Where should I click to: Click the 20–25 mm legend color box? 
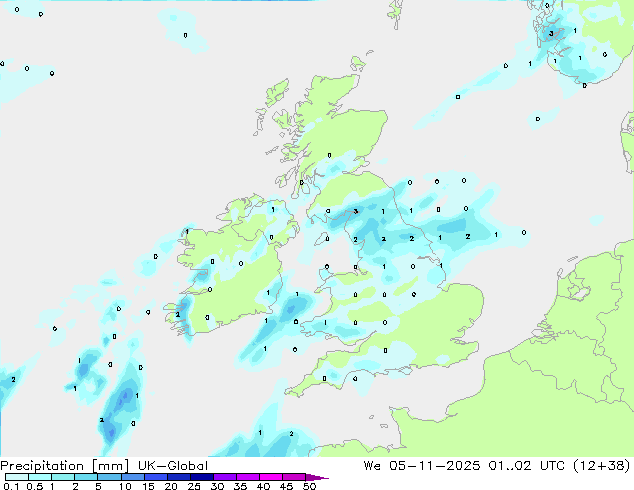179,477
